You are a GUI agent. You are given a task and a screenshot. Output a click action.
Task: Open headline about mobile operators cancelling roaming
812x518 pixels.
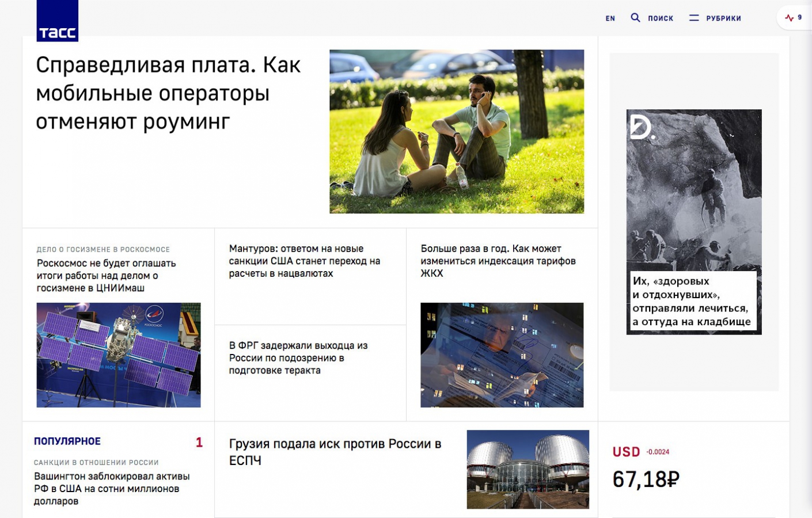(168, 93)
